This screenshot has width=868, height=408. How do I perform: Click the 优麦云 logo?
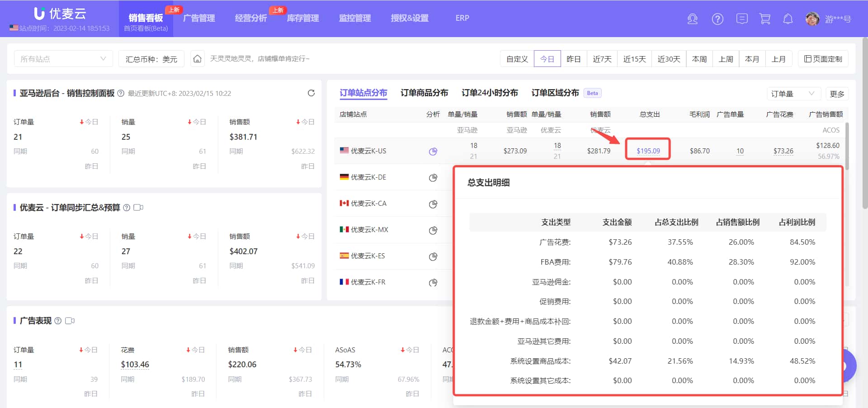click(60, 14)
